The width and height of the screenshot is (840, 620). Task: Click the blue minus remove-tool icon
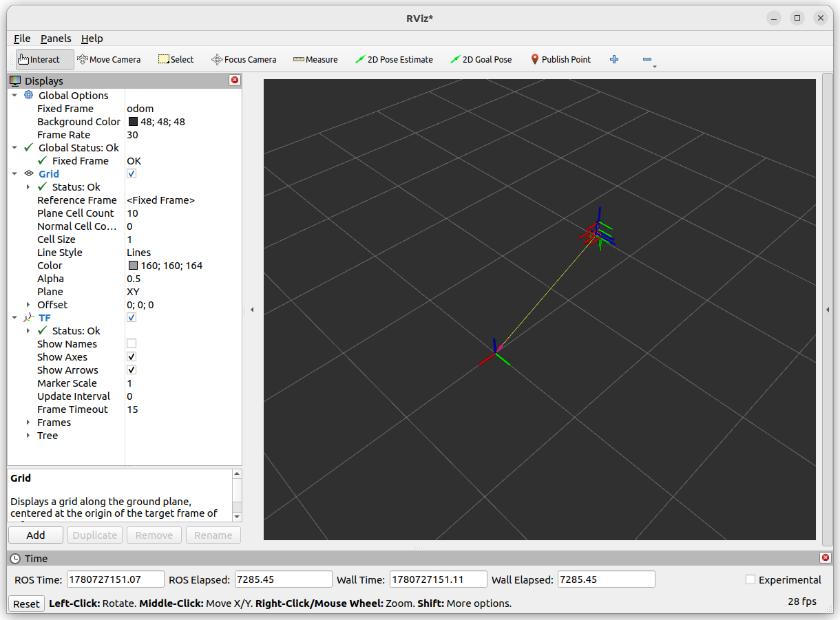tap(647, 59)
